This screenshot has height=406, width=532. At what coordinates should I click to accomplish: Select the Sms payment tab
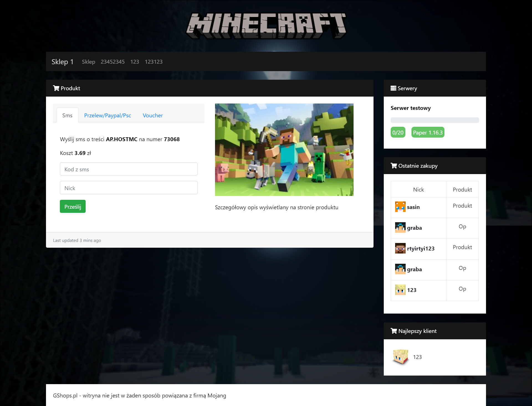coord(67,115)
